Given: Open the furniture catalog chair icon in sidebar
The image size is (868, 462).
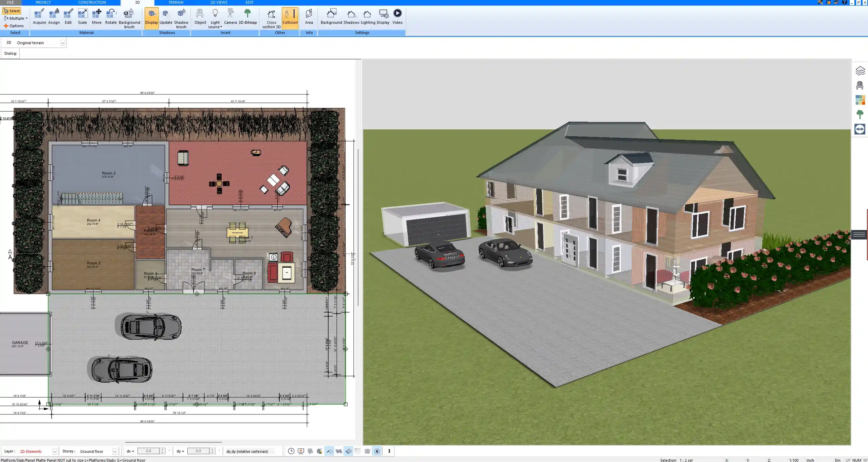Looking at the screenshot, I should coord(860,85).
